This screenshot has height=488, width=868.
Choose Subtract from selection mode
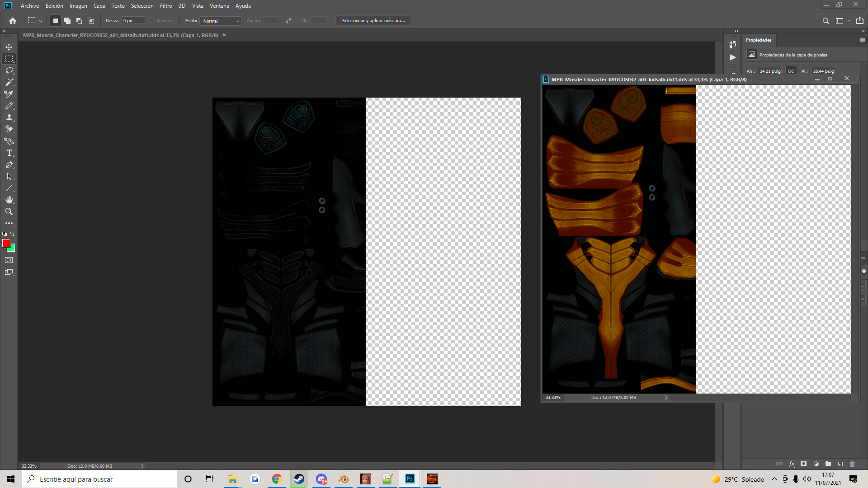click(x=79, y=21)
